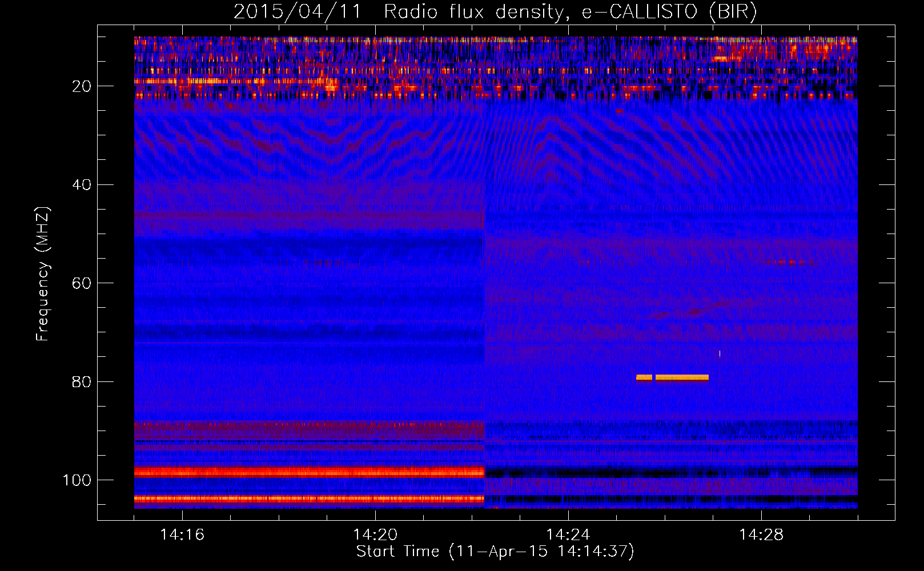Click the 'Frequency (MHZ)' axis label
The width and height of the screenshot is (924, 571).
pos(43,274)
